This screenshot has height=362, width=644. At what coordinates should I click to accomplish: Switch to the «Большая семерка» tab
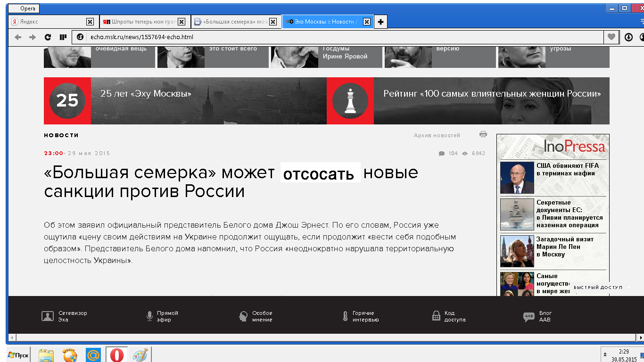[x=236, y=22]
